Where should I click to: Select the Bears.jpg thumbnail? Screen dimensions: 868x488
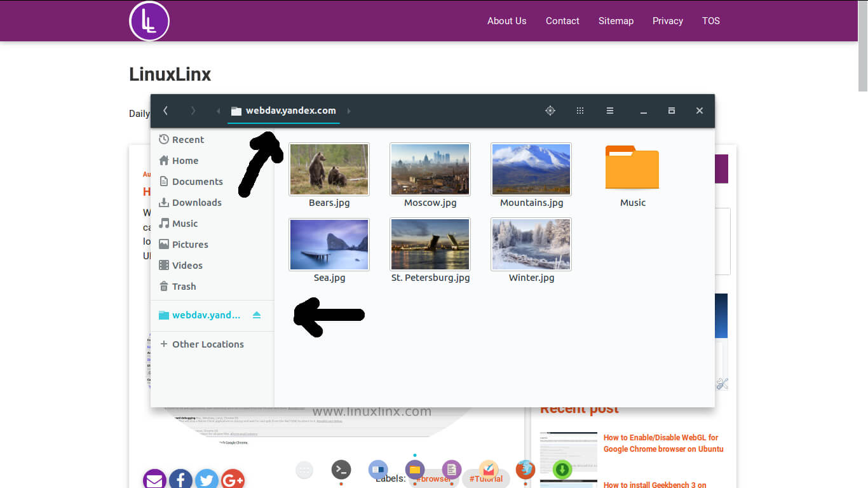329,169
